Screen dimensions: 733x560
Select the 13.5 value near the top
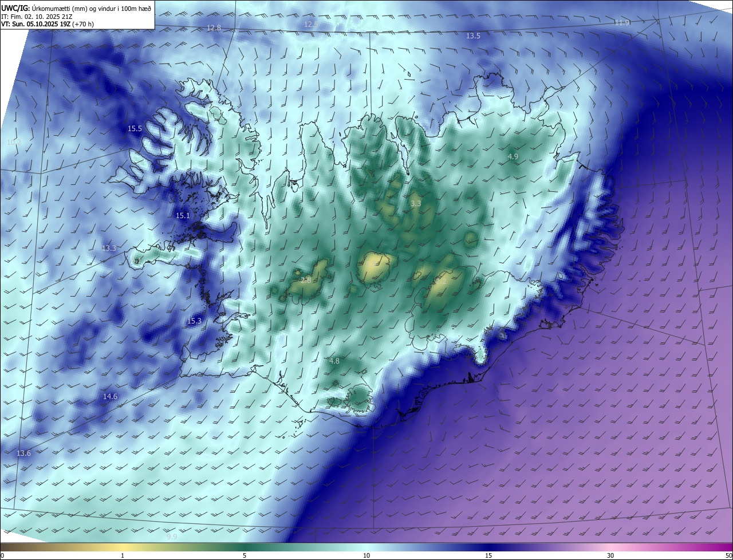[473, 36]
